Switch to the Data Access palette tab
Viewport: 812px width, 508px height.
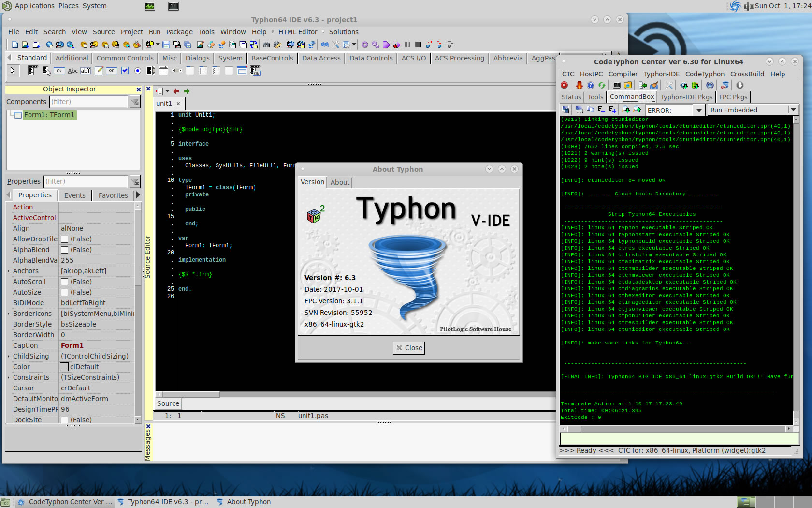(321, 58)
